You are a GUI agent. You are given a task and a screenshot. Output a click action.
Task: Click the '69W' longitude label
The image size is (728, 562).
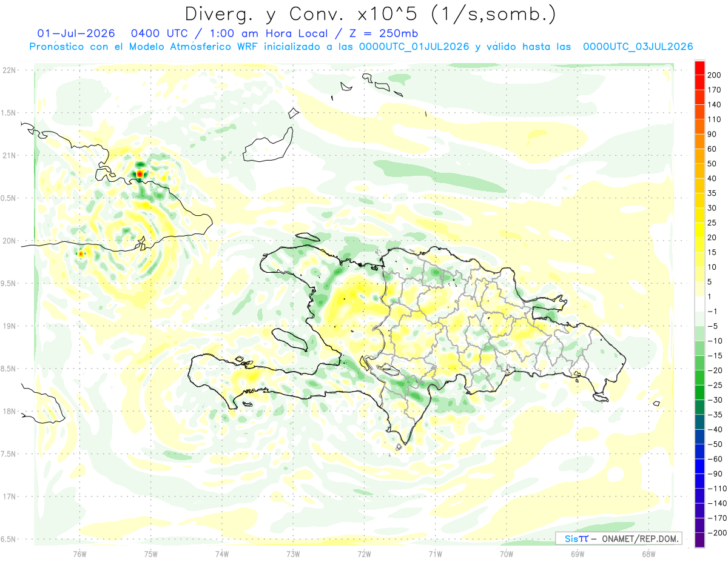click(578, 554)
